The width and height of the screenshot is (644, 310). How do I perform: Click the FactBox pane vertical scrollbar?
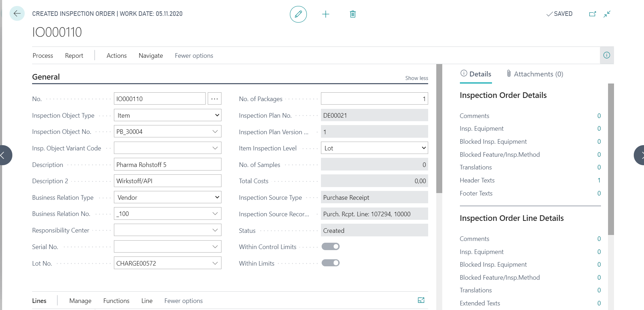[611, 159]
